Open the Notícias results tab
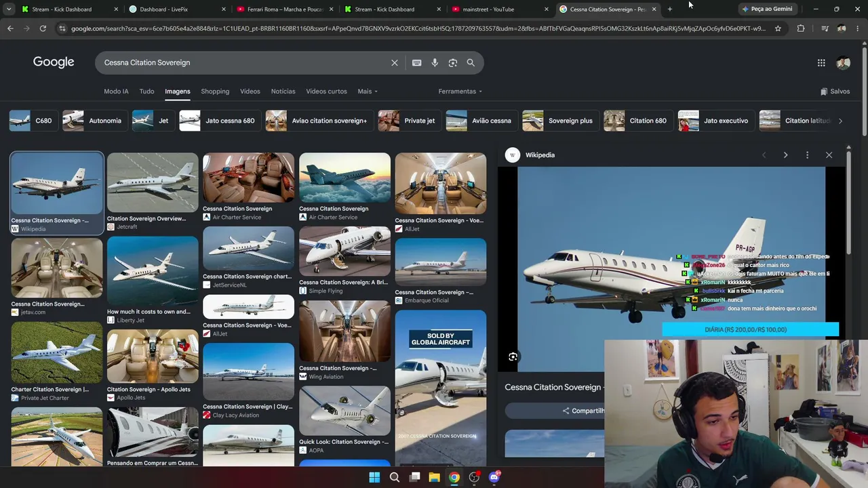868x488 pixels. click(283, 91)
